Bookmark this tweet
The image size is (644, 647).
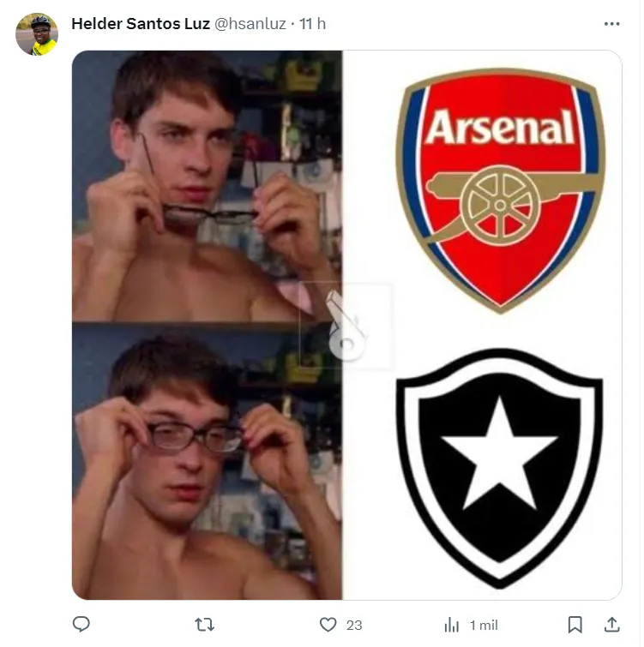[x=575, y=625]
